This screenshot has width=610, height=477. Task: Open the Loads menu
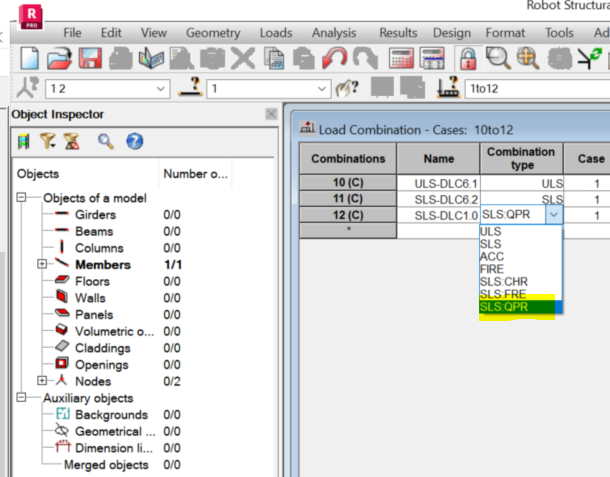(276, 33)
